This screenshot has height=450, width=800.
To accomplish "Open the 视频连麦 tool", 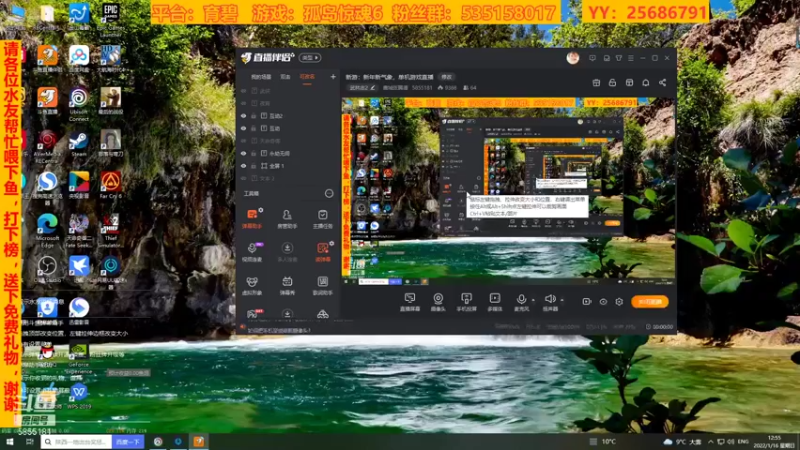I will tap(252, 252).
